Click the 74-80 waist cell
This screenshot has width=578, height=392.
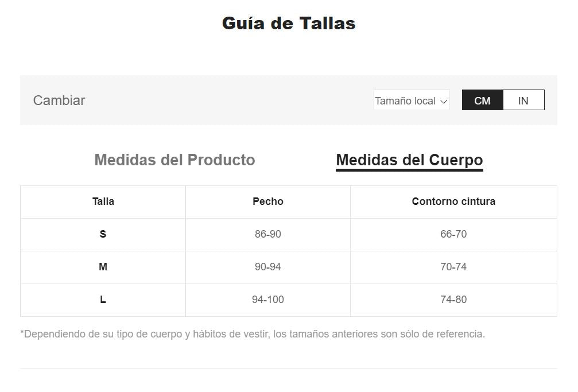pos(453,300)
